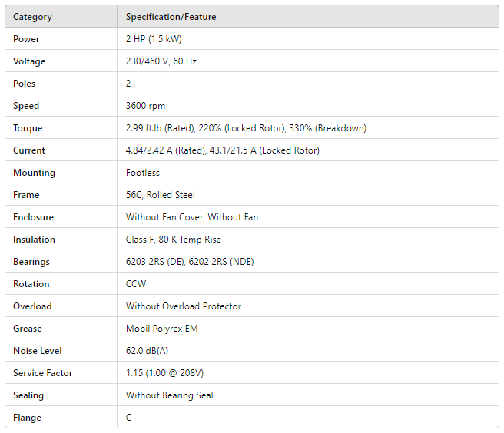Click the 62.0 dB(A) noise value
The image size is (504, 433).
149,351
